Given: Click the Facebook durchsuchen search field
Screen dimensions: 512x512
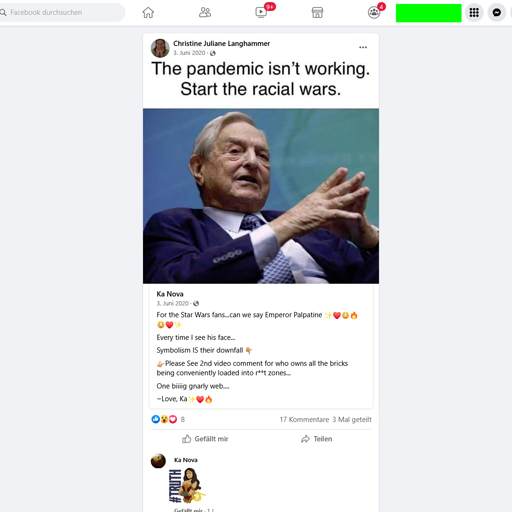Looking at the screenshot, I should [62, 13].
